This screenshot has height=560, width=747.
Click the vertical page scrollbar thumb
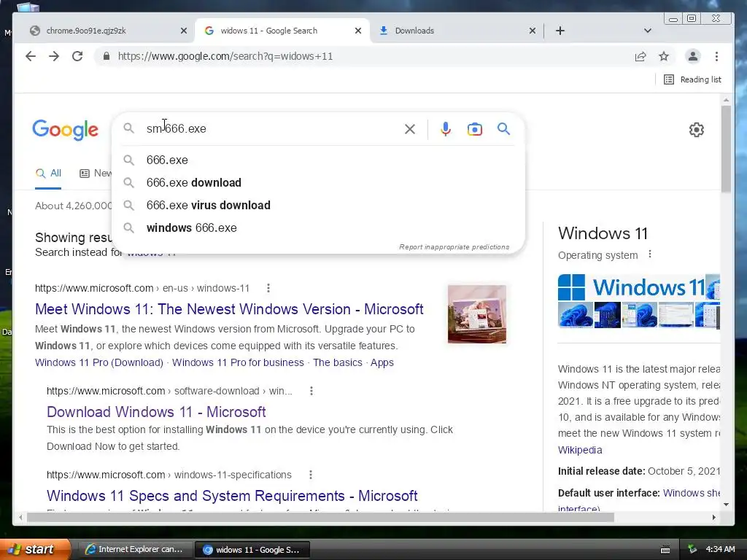click(x=726, y=149)
